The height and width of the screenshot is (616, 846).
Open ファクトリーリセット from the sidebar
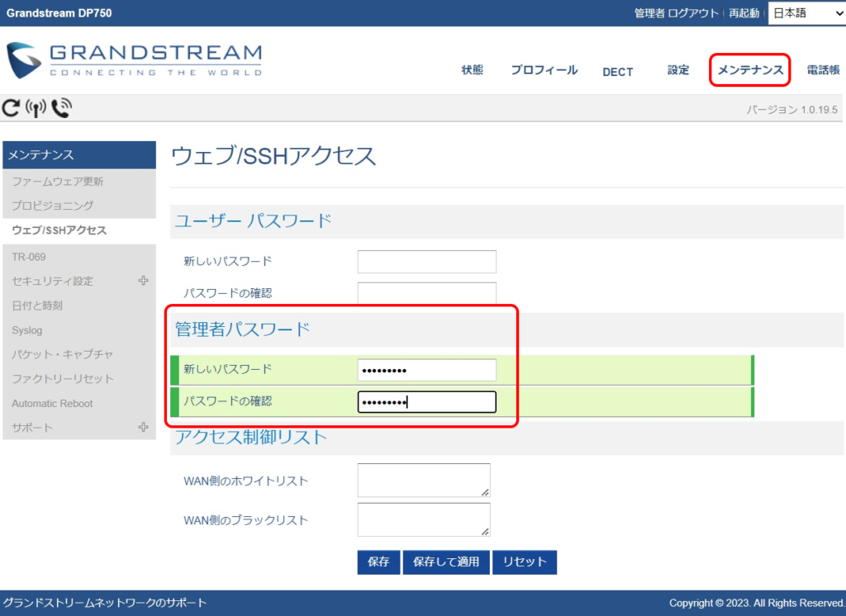(63, 379)
